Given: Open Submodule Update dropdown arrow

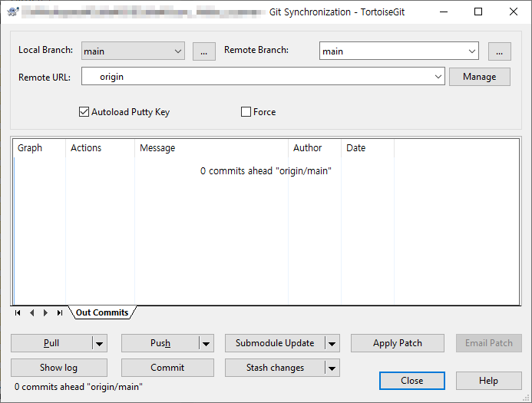Looking at the screenshot, I should pyautogui.click(x=332, y=343).
